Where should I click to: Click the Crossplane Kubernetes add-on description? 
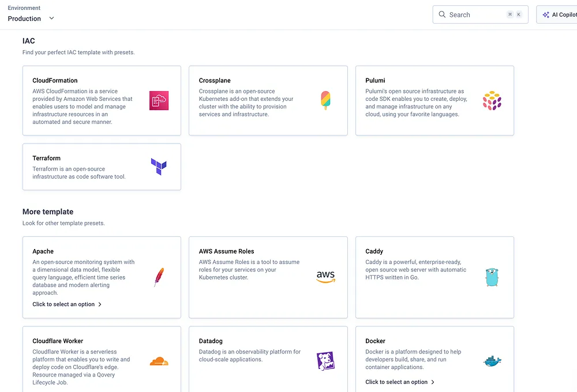tap(246, 103)
